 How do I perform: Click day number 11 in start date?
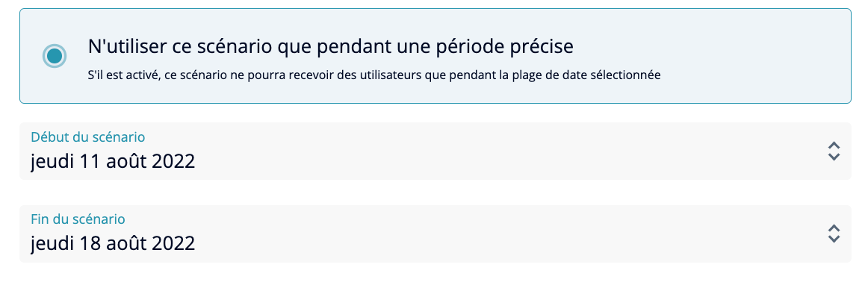(90, 161)
